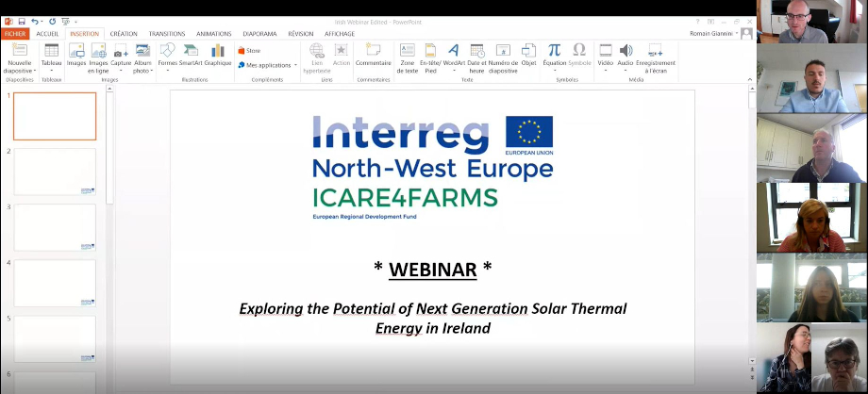Insert a SmartArt graphic
This screenshot has width=868, height=394.
click(191, 55)
